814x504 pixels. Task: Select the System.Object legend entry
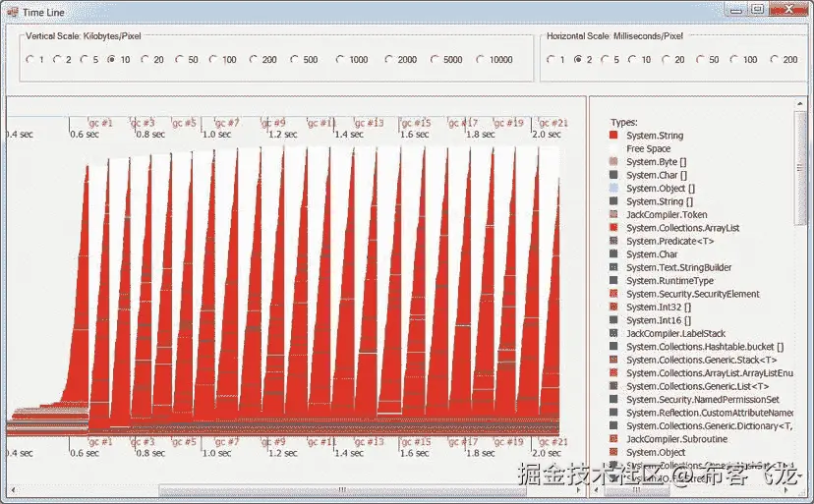pos(656,452)
